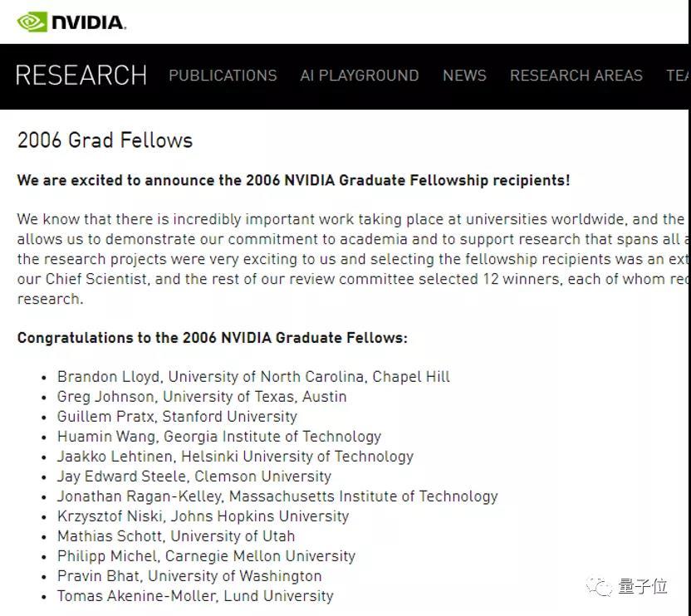Open RESEARCH AREAS in navigation bar
This screenshot has height=616, width=691.
(x=576, y=76)
